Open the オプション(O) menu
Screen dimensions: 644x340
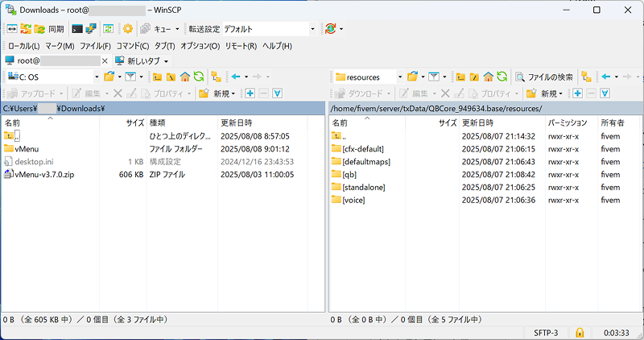[x=200, y=46]
